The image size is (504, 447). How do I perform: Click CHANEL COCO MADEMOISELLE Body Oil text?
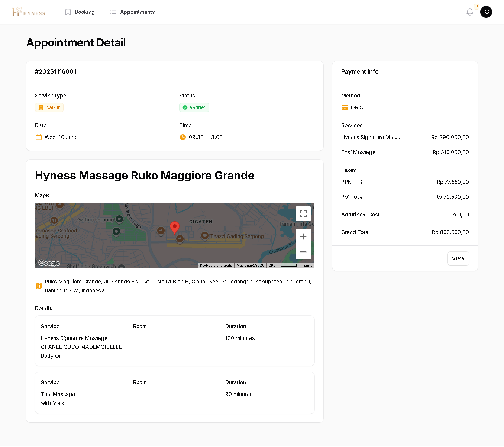[81, 351]
